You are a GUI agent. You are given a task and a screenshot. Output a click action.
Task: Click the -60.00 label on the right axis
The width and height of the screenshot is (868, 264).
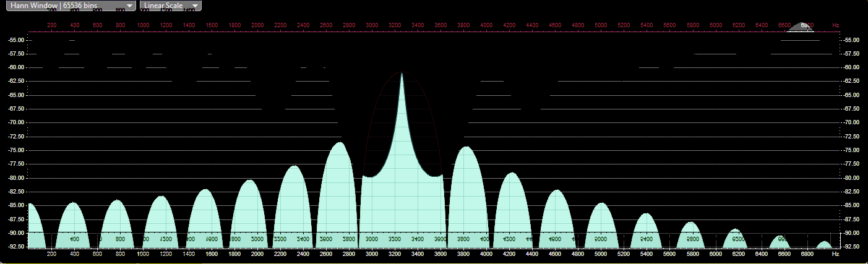coord(852,67)
